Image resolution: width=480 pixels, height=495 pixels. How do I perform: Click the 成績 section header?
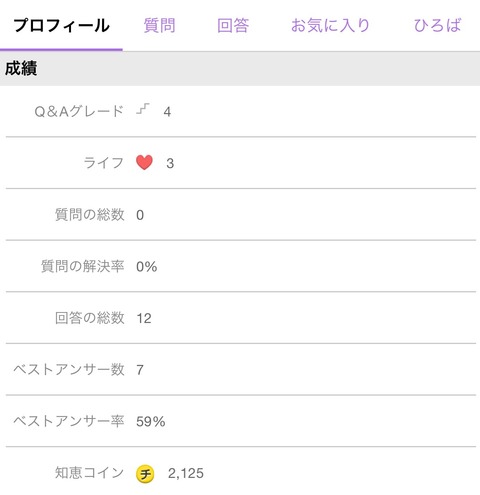pyautogui.click(x=21, y=69)
